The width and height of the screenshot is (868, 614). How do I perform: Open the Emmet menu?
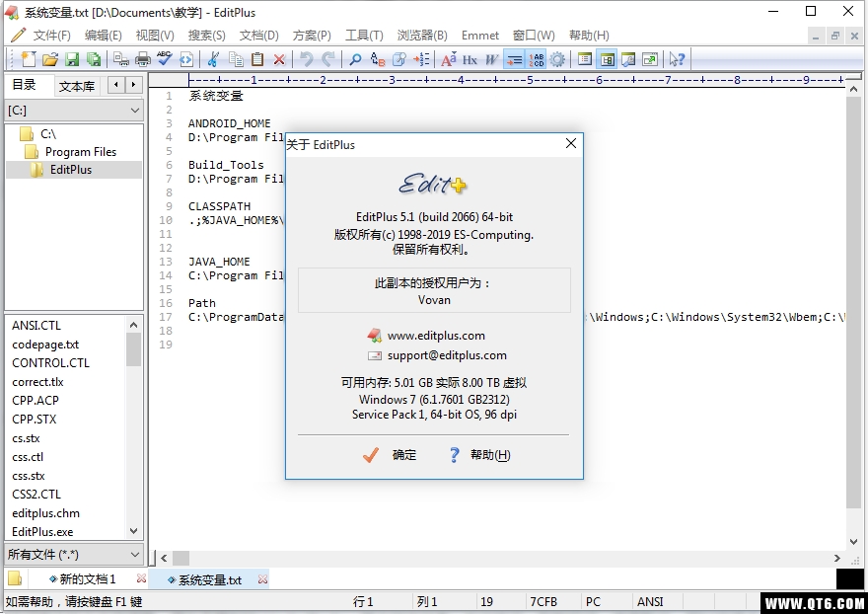coord(480,36)
